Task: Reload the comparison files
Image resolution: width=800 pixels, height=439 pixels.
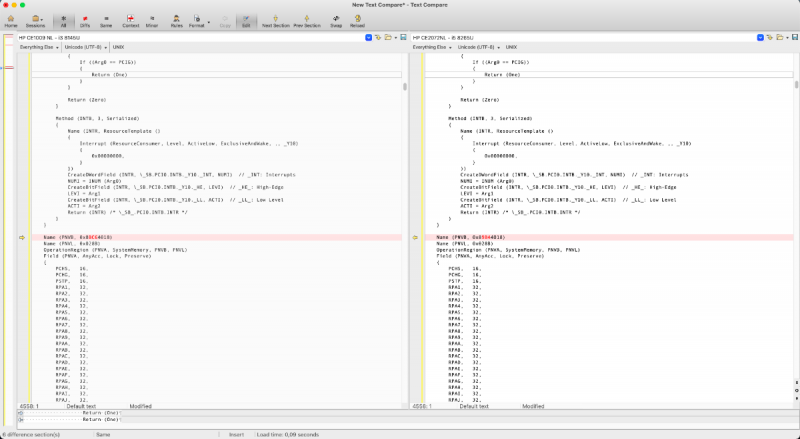Action: pos(357,20)
